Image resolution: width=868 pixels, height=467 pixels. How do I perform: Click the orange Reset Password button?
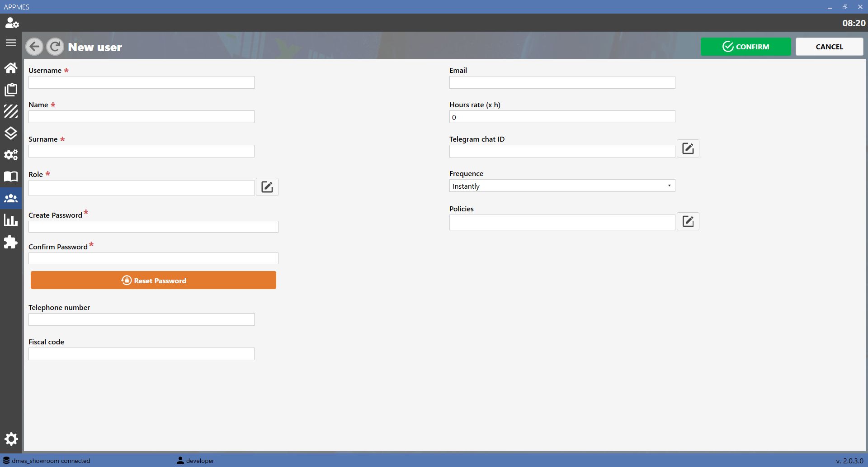coord(153,280)
